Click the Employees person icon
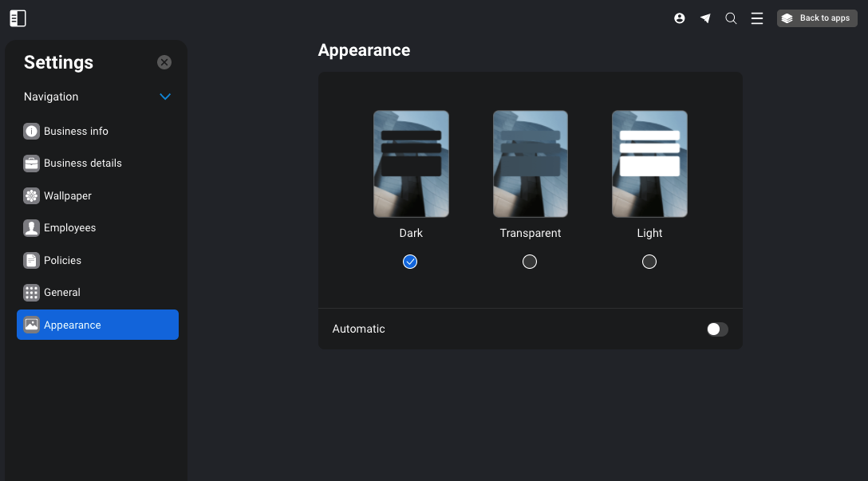868x481 pixels. pos(32,228)
